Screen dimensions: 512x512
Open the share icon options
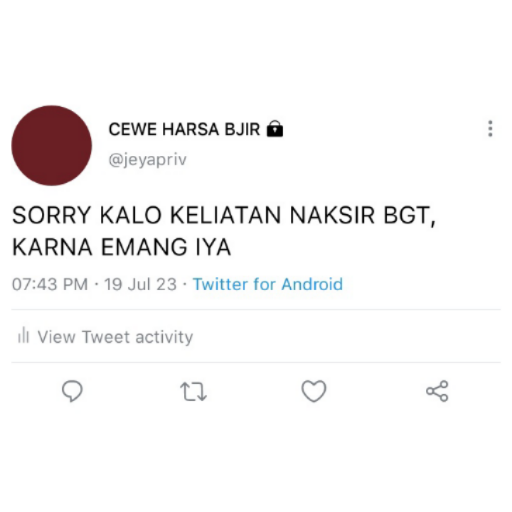tap(437, 391)
